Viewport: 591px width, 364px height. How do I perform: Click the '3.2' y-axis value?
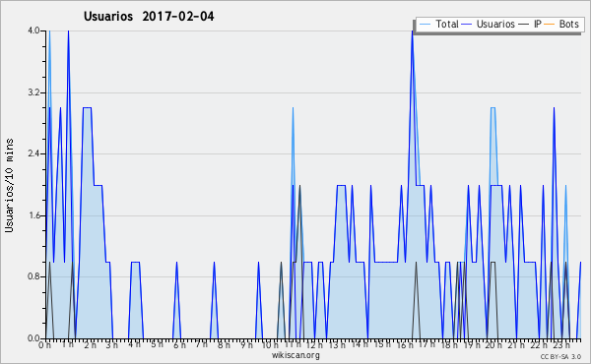(x=33, y=92)
